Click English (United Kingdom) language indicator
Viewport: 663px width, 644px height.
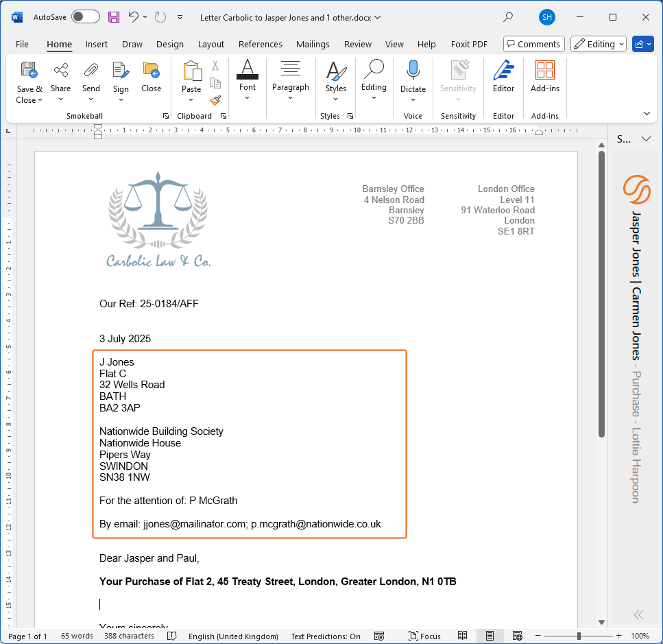tap(233, 636)
